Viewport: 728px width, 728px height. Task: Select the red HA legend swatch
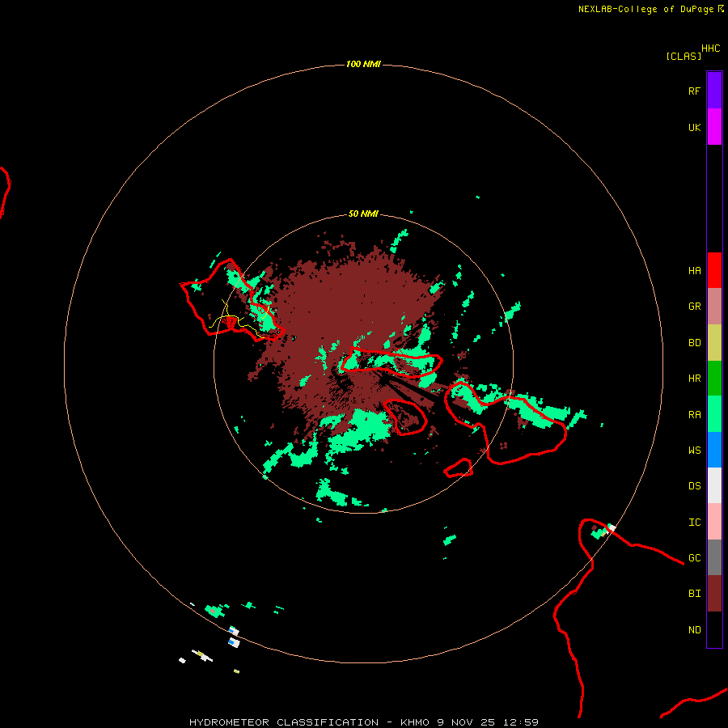(714, 270)
